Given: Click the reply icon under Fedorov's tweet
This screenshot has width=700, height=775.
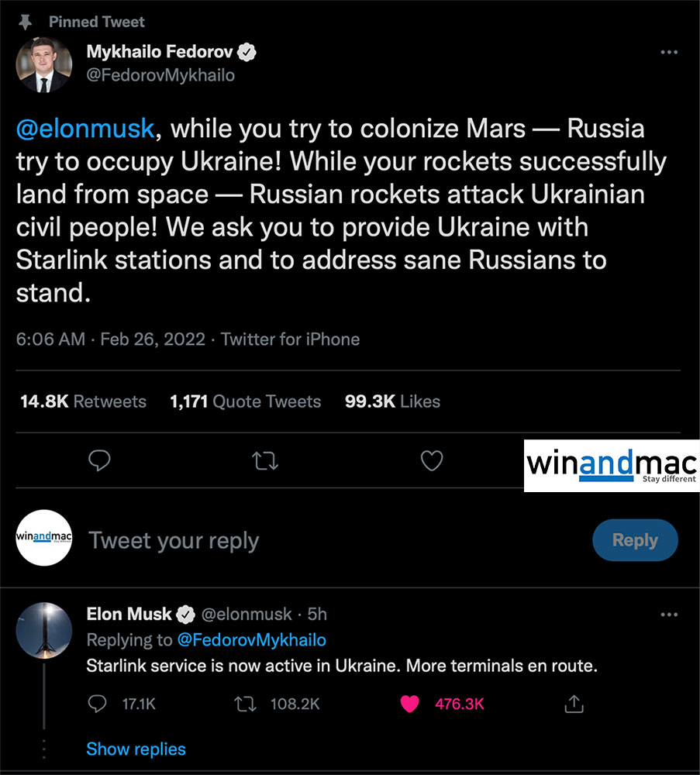Looking at the screenshot, I should click(100, 461).
